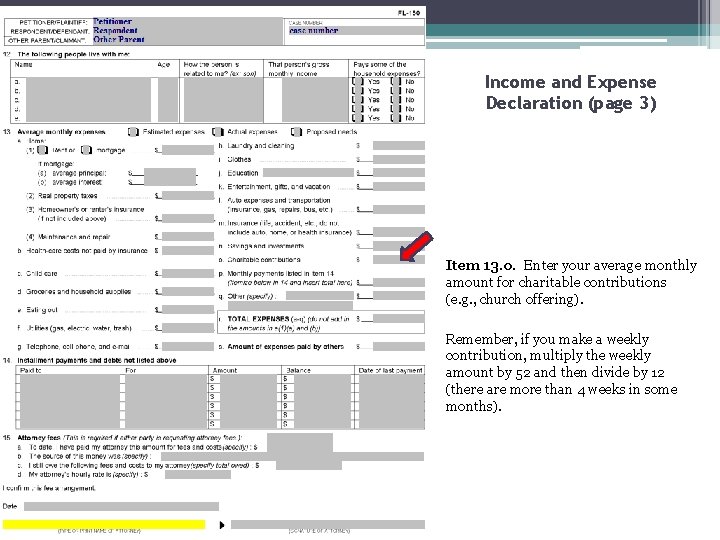The height and width of the screenshot is (540, 720).
Task: Click the Respondent name field
Action: point(187,31)
